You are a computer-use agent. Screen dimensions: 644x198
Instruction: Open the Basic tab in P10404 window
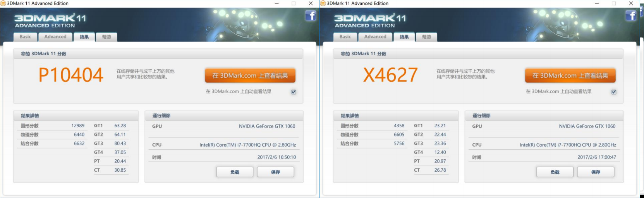tap(26, 37)
